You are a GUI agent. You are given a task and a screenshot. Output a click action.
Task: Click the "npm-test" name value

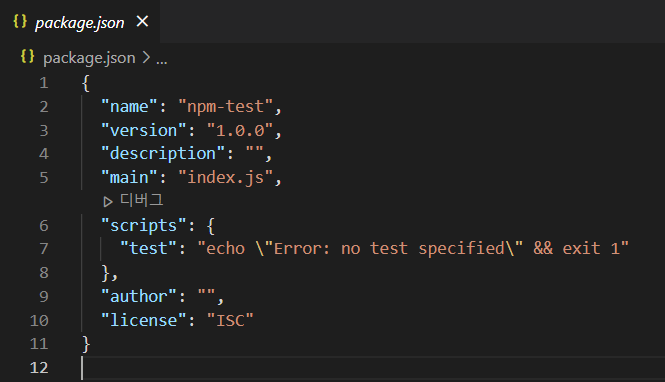pos(225,106)
